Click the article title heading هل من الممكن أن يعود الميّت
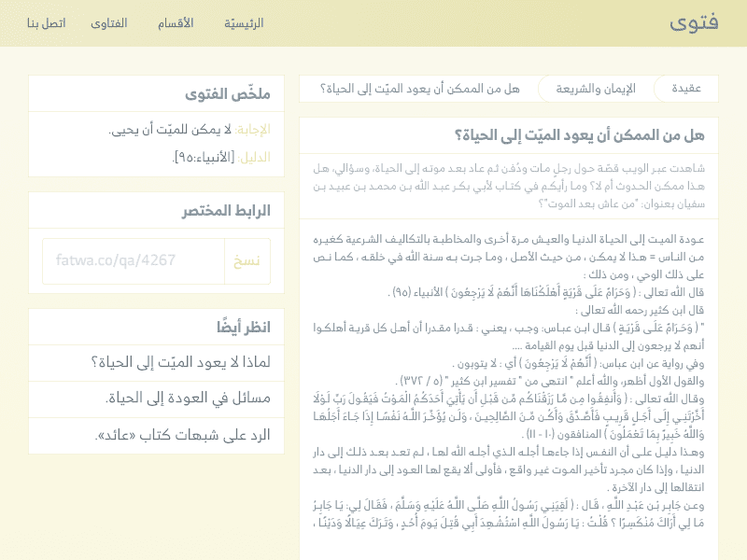This screenshot has width=747, height=560. (579, 135)
